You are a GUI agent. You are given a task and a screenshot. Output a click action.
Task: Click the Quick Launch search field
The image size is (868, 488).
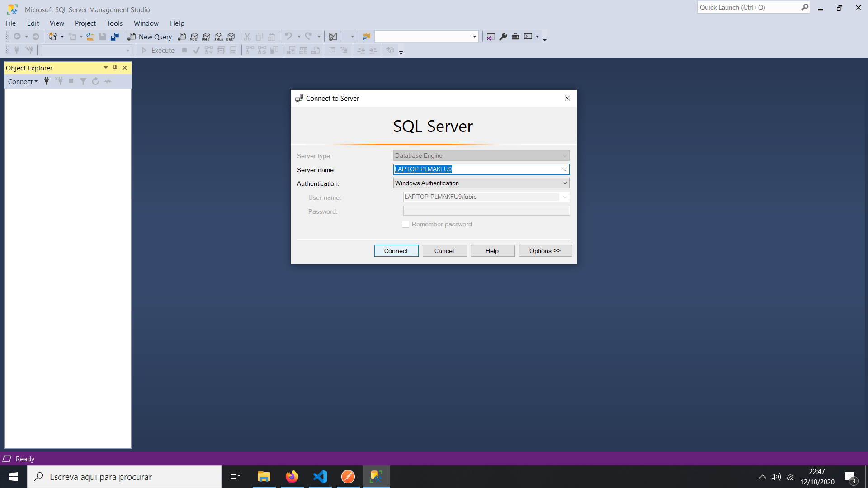point(748,8)
